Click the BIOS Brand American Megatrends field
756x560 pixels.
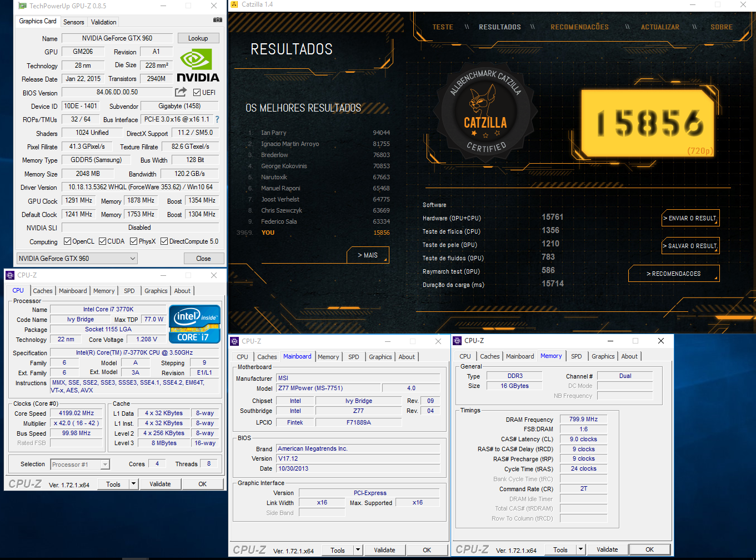(358, 449)
